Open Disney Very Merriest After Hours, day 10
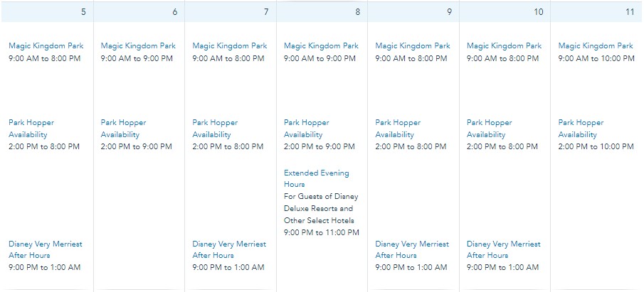 pyautogui.click(x=504, y=249)
